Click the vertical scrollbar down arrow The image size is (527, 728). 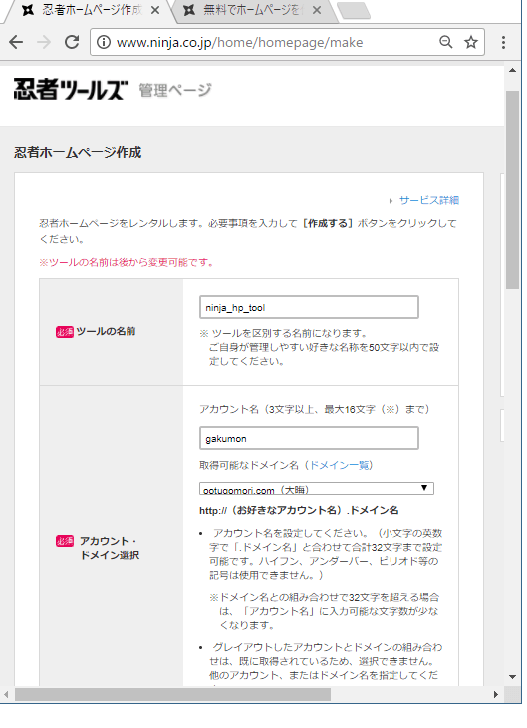512,677
